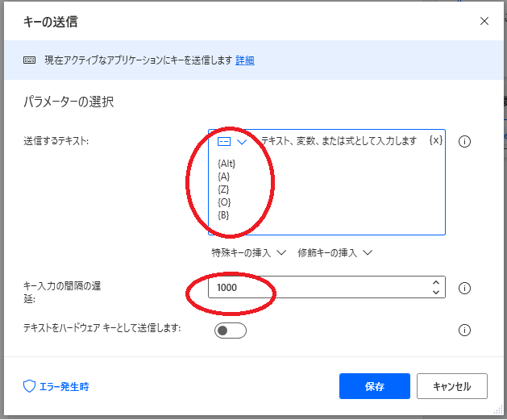
Task: Expand the input mode chevron dropdown
Action: tap(242, 141)
